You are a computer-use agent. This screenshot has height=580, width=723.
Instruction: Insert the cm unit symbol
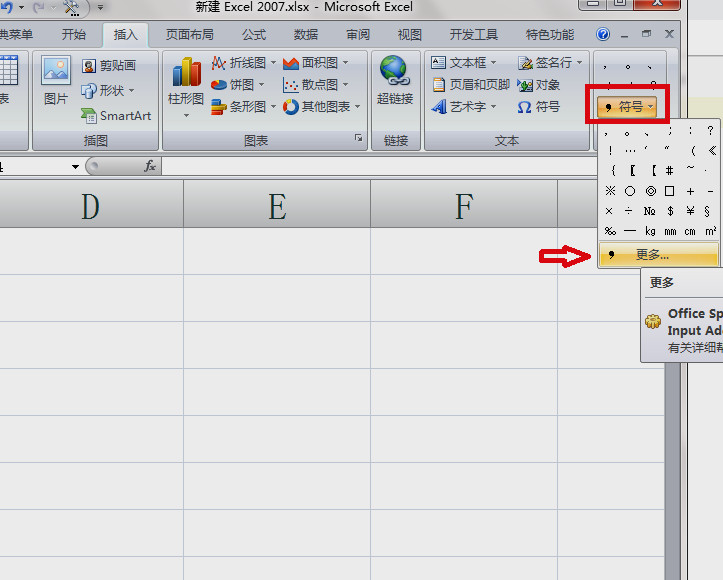690,231
